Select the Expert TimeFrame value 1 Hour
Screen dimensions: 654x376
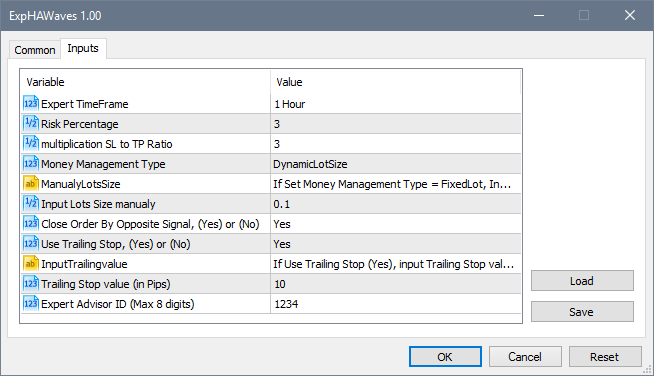(x=396, y=104)
